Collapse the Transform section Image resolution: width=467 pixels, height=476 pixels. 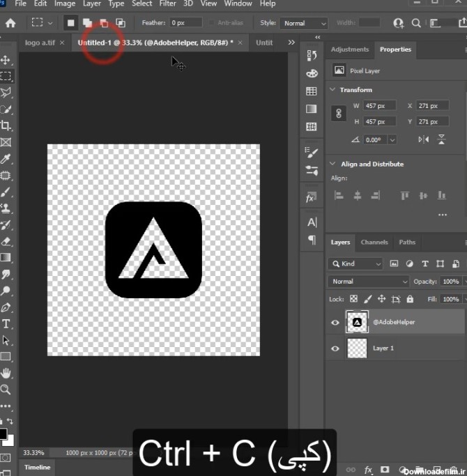[332, 89]
